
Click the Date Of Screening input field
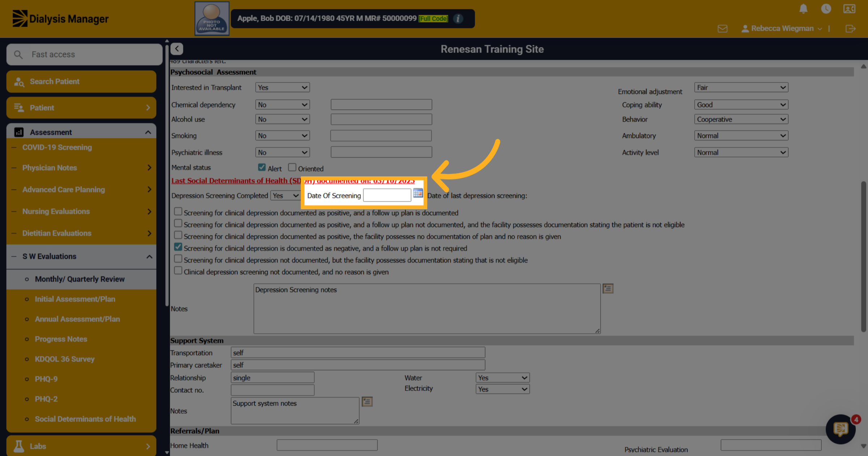(387, 195)
